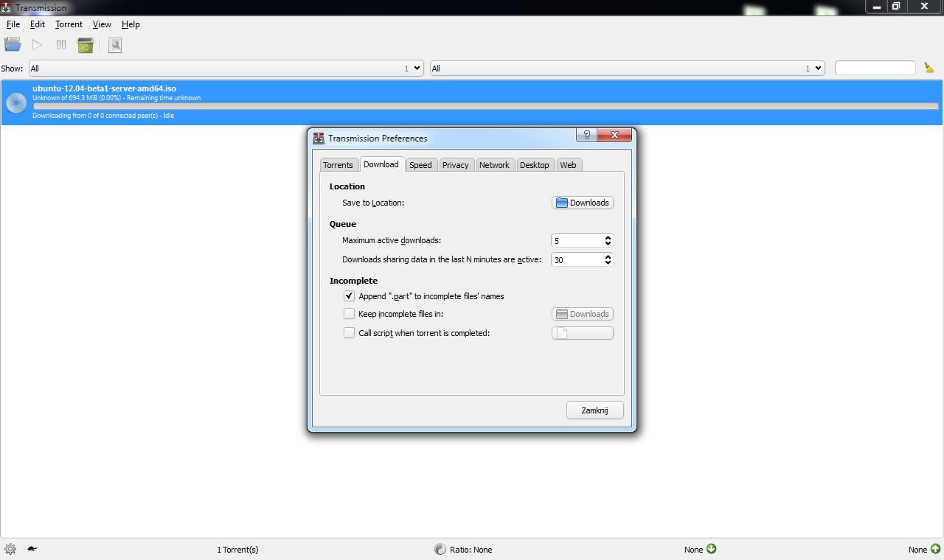Open the View menu
The width and height of the screenshot is (944, 560).
pos(102,24)
